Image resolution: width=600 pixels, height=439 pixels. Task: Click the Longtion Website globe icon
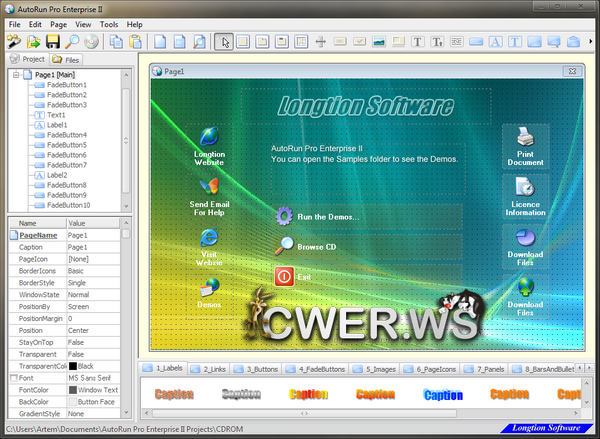[x=209, y=136]
